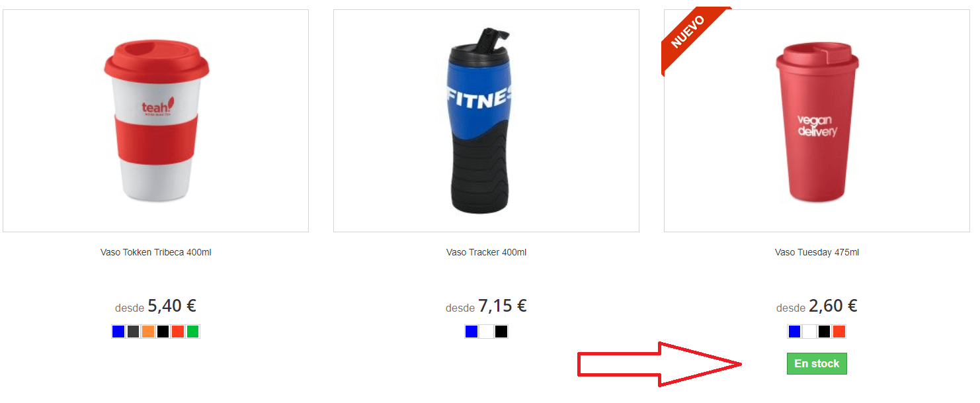Click the green En stock badge
The width and height of the screenshot is (980, 403).
(x=817, y=363)
